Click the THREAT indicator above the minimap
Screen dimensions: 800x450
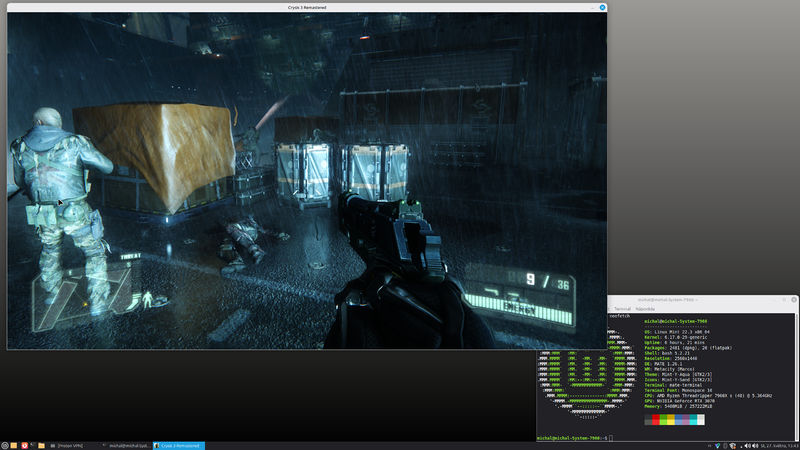pos(131,257)
